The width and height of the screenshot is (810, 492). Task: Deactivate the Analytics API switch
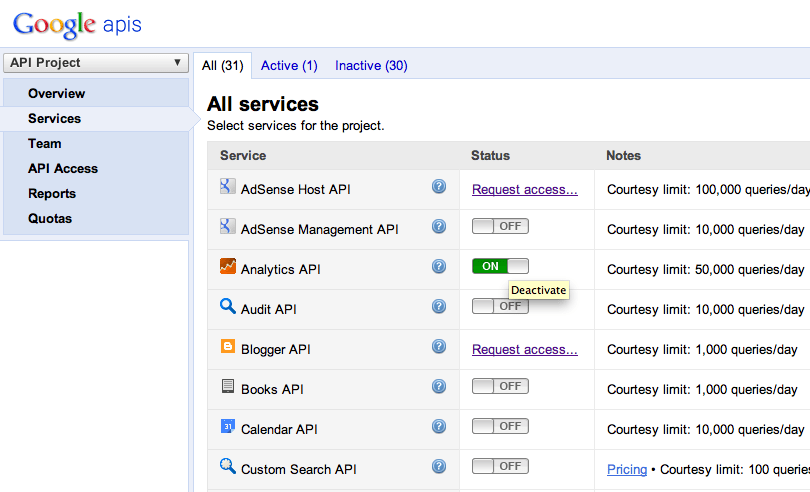(500, 266)
